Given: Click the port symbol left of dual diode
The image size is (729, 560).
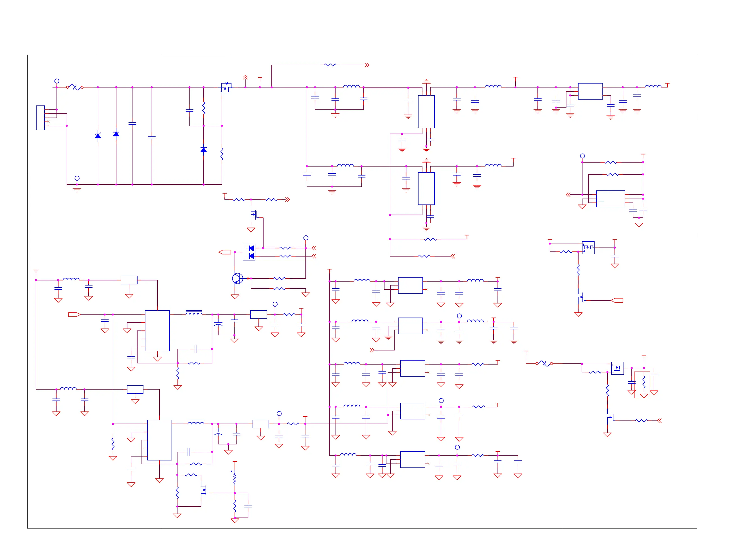Looking at the screenshot, I should tap(225, 252).
